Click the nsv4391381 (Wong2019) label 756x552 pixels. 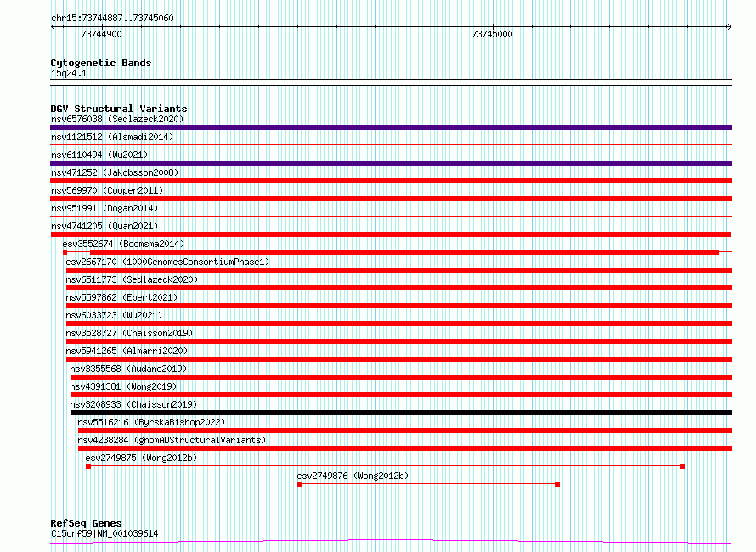123,386
